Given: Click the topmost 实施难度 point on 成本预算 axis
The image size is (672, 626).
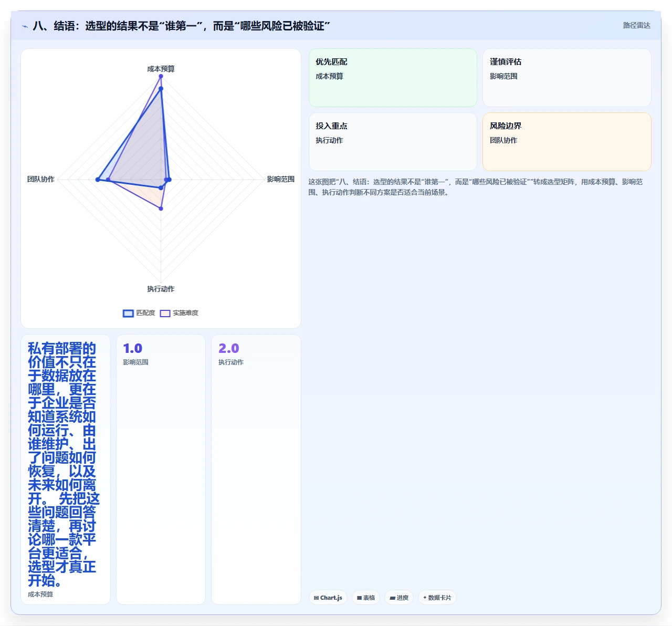Looking at the screenshot, I should pos(161,76).
